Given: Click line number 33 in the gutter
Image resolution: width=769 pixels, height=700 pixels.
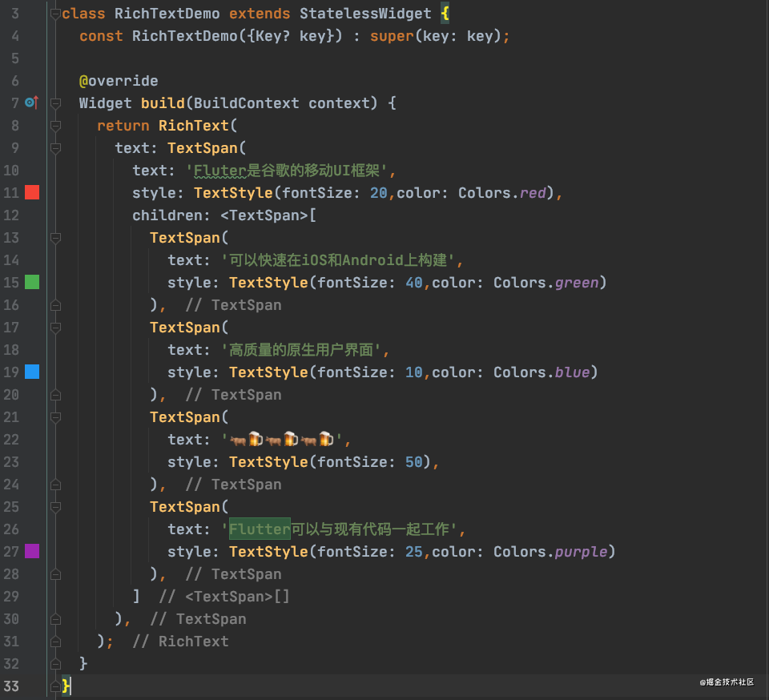Looking at the screenshot, I should [x=11, y=686].
